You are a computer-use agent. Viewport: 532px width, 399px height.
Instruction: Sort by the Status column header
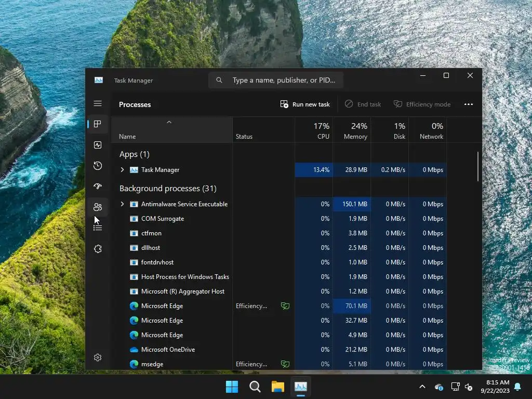click(x=264, y=130)
